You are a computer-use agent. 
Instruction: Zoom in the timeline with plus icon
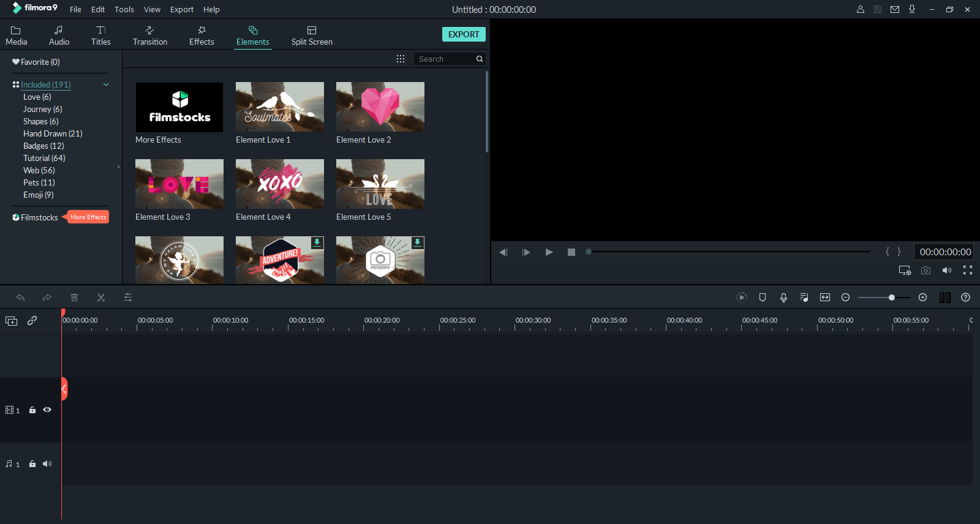(x=923, y=298)
